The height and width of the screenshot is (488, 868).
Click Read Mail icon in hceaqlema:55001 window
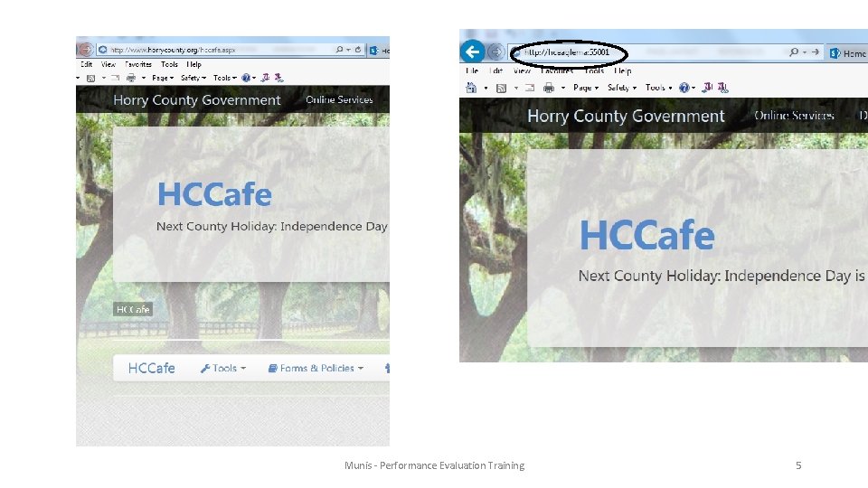click(530, 88)
